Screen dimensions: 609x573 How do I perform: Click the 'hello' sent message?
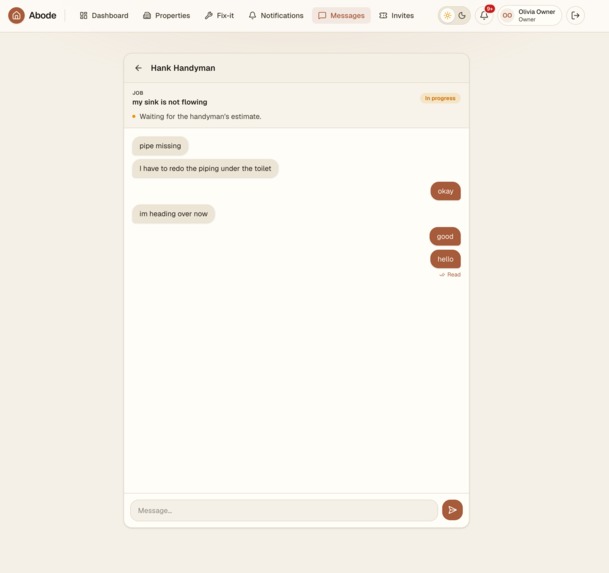(445, 259)
